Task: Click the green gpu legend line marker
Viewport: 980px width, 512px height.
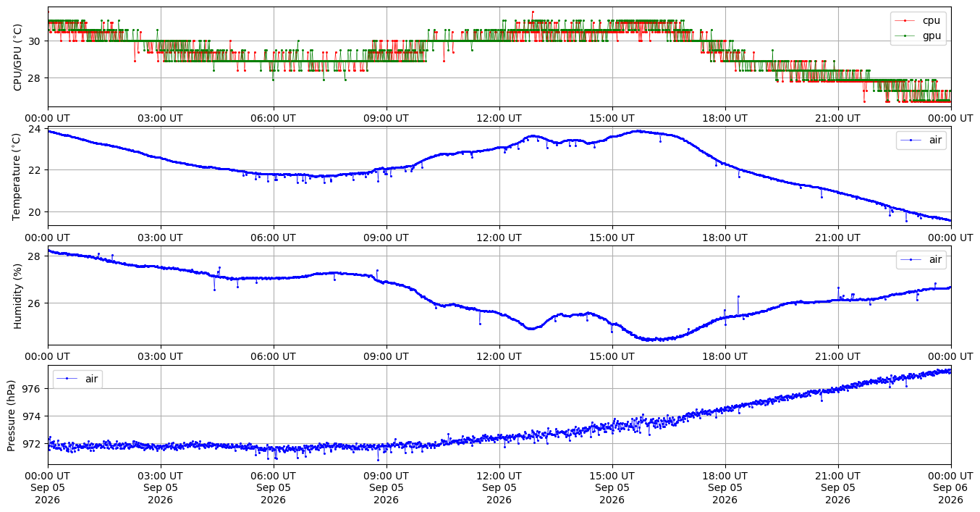Action: pyautogui.click(x=905, y=35)
